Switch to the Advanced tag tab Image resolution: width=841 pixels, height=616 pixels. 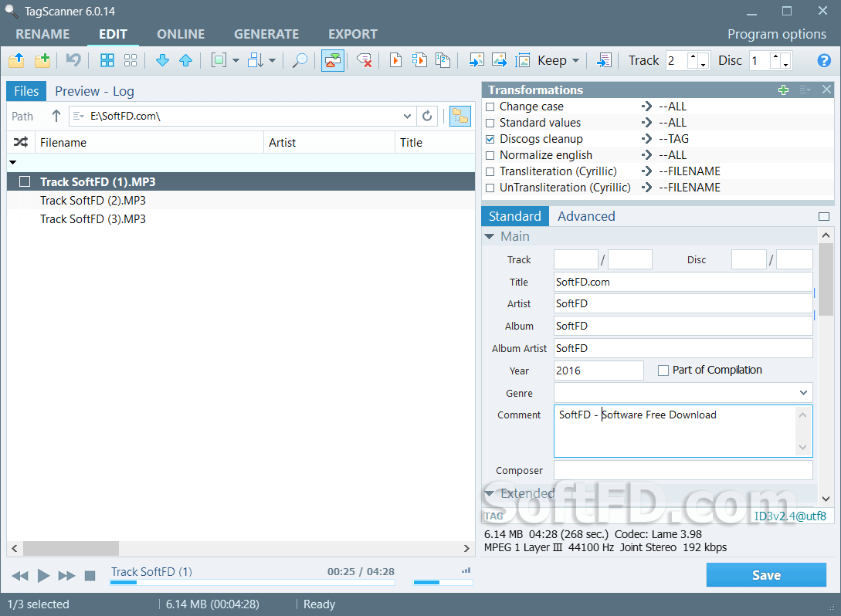pyautogui.click(x=586, y=216)
